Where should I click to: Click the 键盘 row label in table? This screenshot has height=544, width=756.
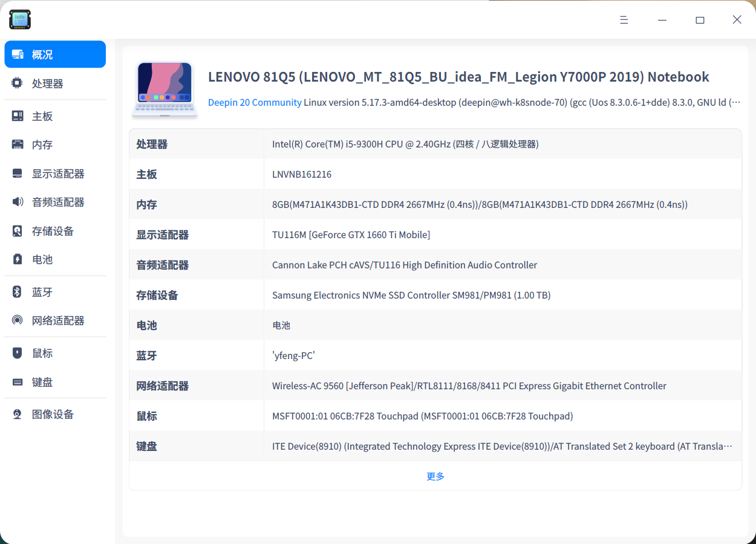tap(146, 446)
